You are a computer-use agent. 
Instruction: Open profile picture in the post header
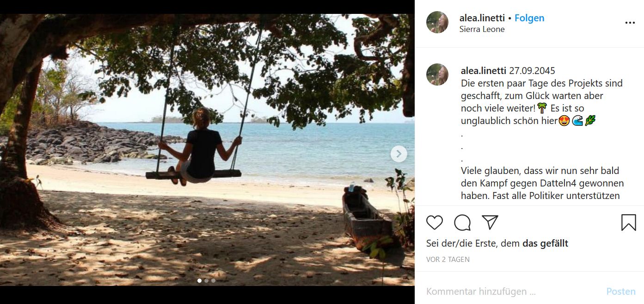(x=437, y=23)
